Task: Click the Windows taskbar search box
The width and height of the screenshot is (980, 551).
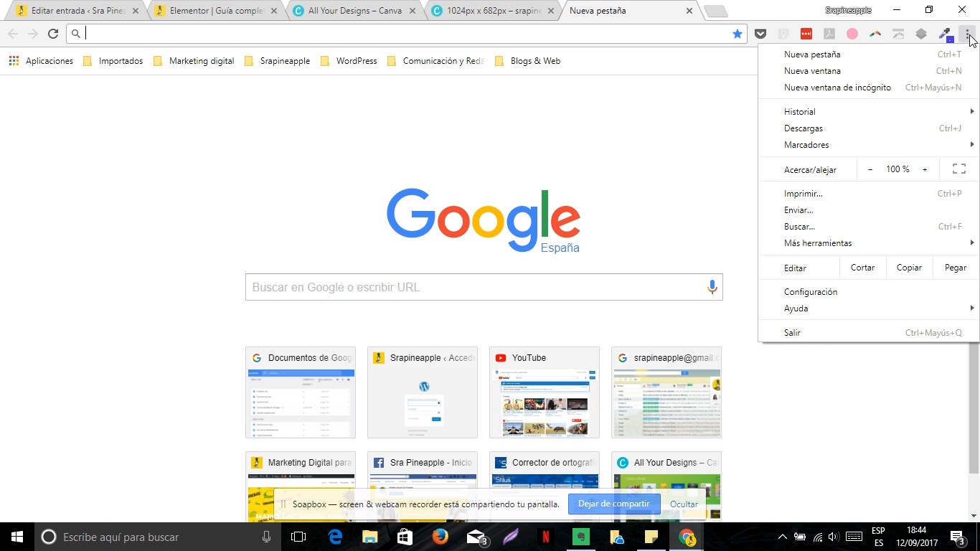Action: pos(158,537)
